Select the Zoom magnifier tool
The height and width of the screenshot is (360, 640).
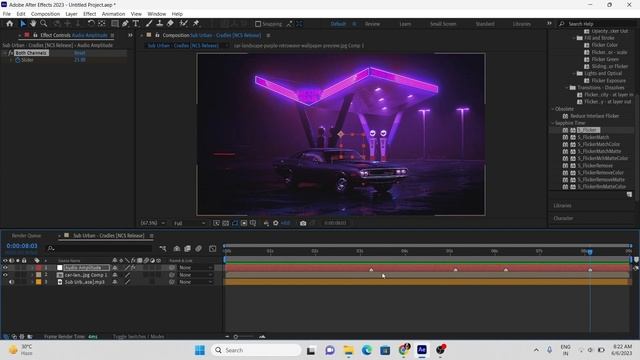44,24
